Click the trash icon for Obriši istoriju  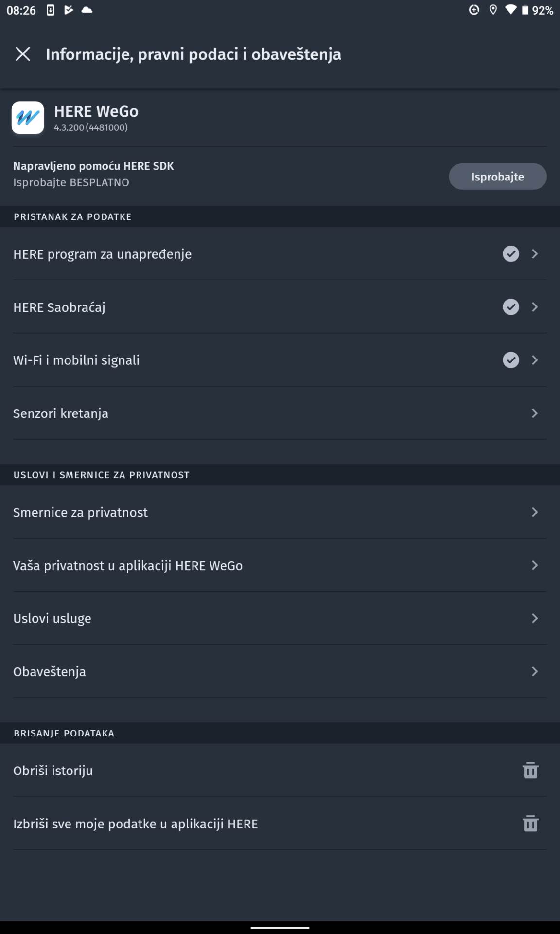coord(530,771)
